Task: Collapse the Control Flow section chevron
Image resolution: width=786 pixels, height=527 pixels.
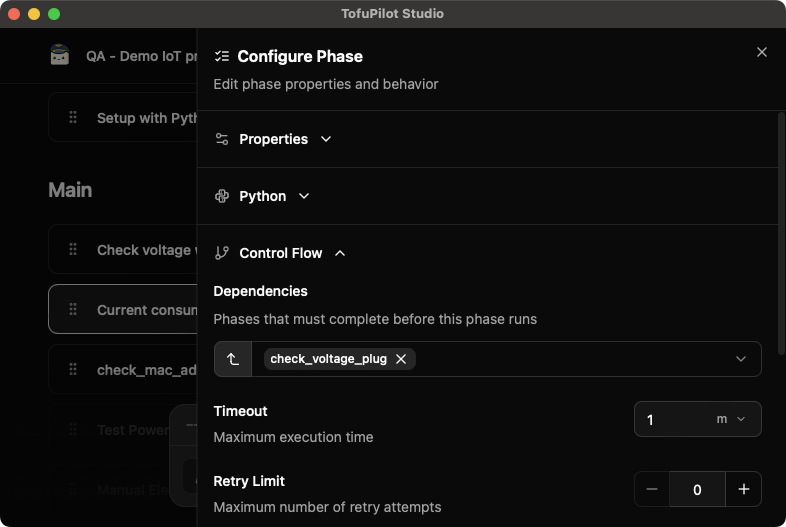Action: (340, 253)
